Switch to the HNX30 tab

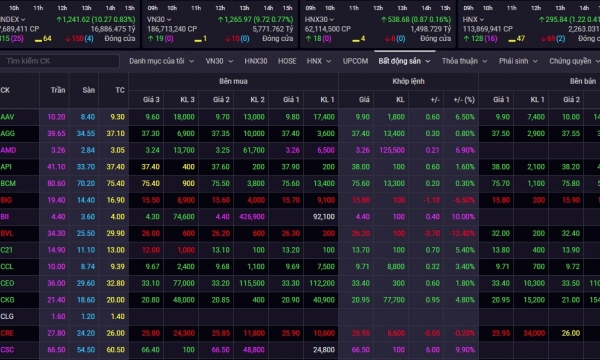click(x=256, y=61)
